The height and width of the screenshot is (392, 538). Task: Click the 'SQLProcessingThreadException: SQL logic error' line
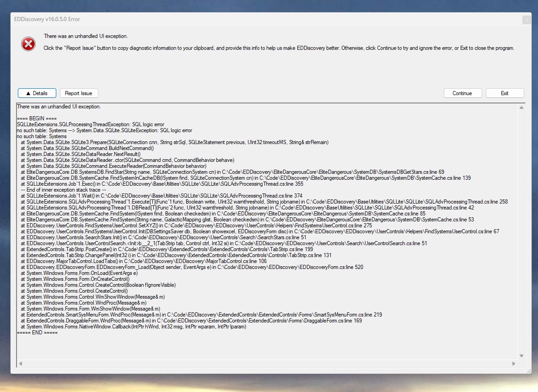coord(91,124)
